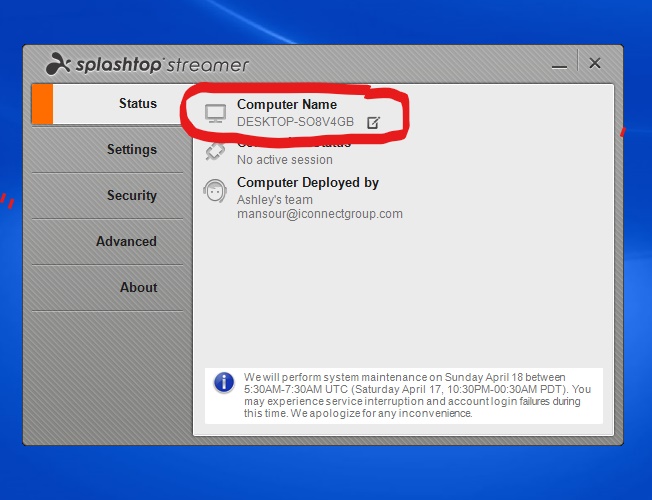Click the 'Computer Deployed by' heading

[308, 183]
